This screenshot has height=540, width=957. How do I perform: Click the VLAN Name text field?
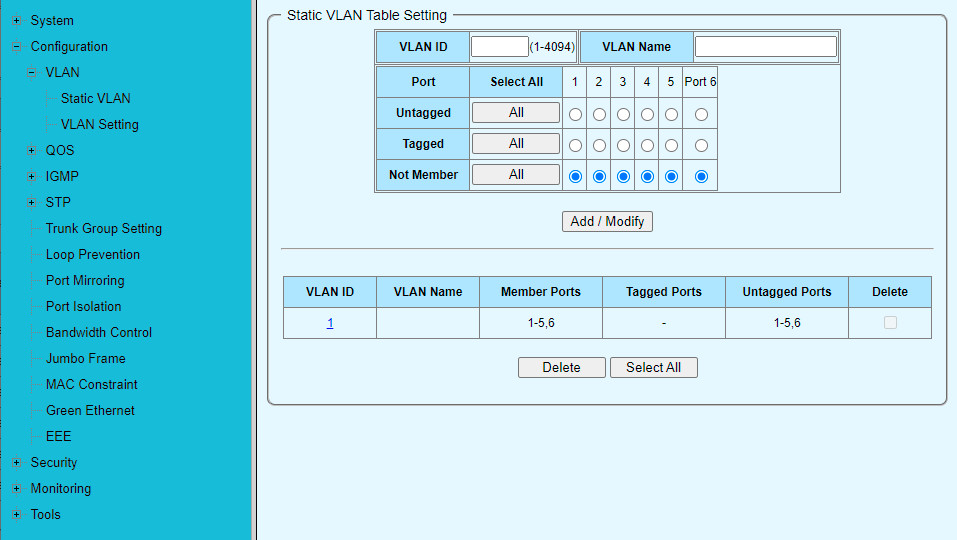tap(765, 47)
